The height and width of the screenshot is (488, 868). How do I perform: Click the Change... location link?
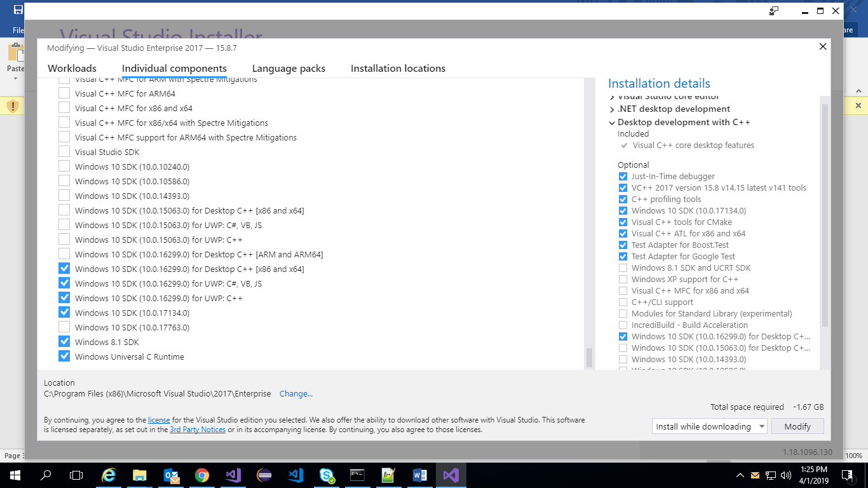tap(296, 394)
